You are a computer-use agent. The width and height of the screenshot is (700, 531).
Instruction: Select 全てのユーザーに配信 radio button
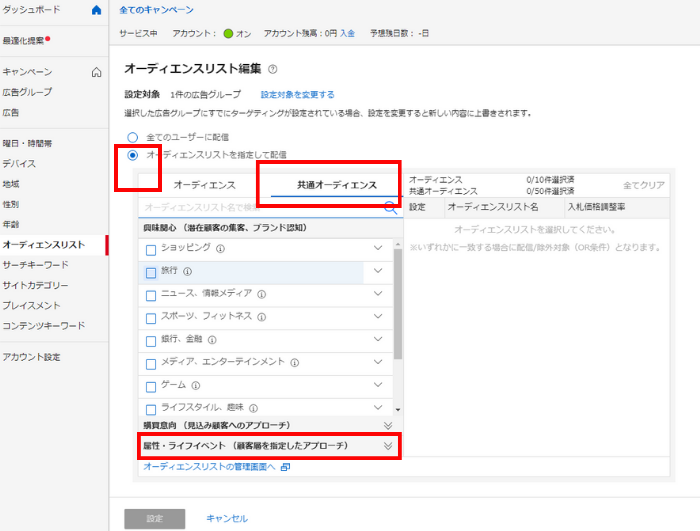pyautogui.click(x=133, y=137)
